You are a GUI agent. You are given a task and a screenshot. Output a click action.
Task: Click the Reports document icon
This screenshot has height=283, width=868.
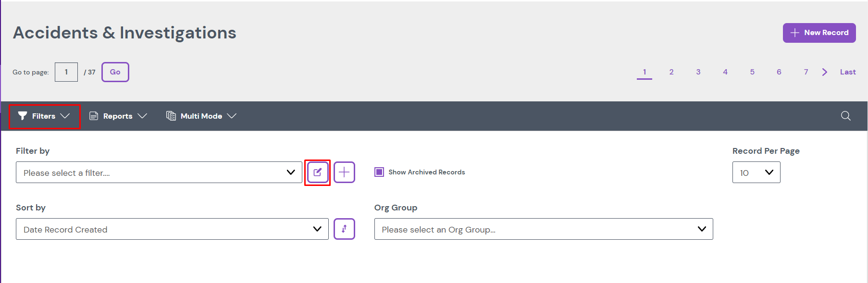(94, 116)
